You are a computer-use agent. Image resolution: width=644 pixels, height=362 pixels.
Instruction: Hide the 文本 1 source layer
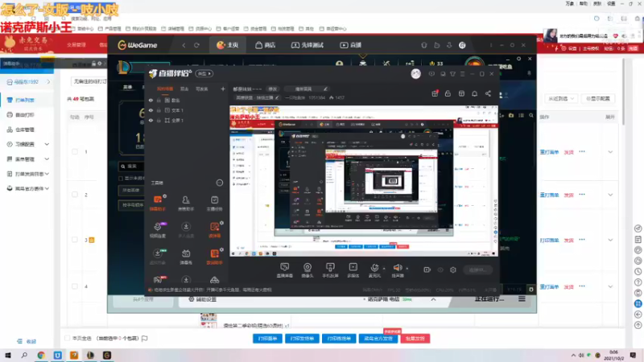coord(151,110)
